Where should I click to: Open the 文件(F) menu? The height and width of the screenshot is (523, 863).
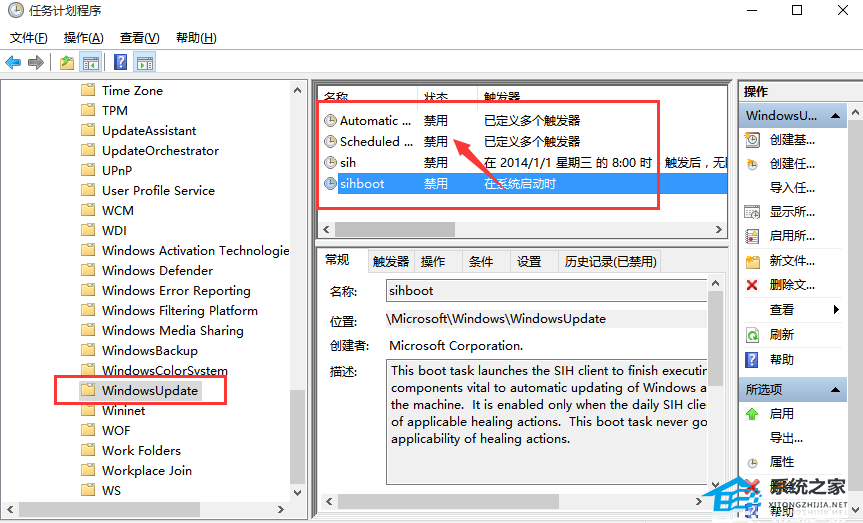pos(29,38)
